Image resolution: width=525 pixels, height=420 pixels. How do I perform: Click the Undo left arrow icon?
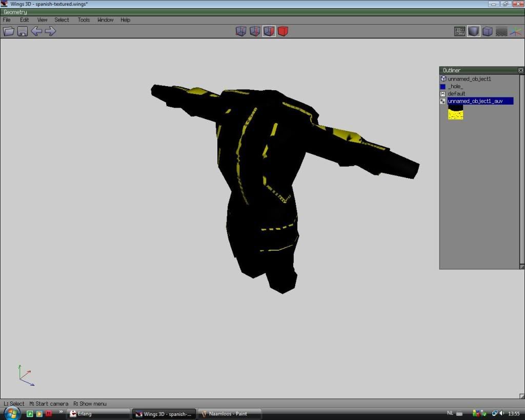tap(36, 31)
